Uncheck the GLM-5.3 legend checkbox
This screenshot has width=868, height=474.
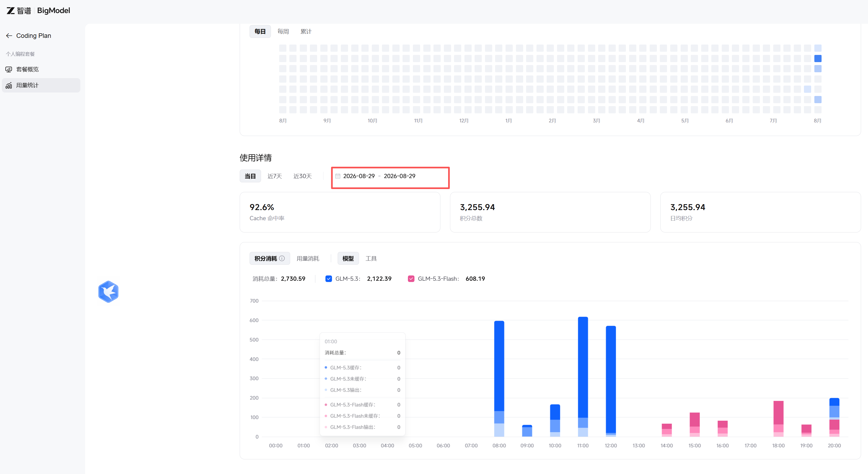329,279
